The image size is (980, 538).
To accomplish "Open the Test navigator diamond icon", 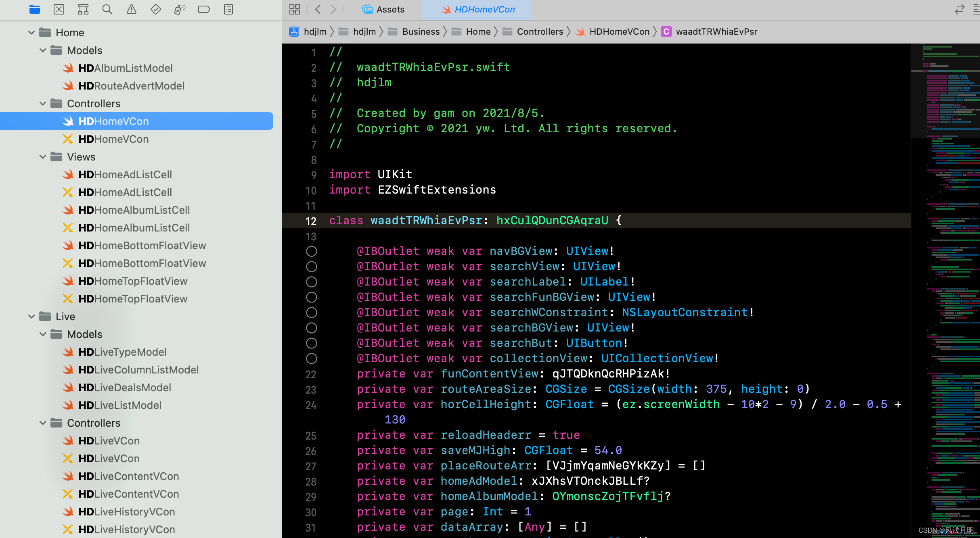I will 156,9.
